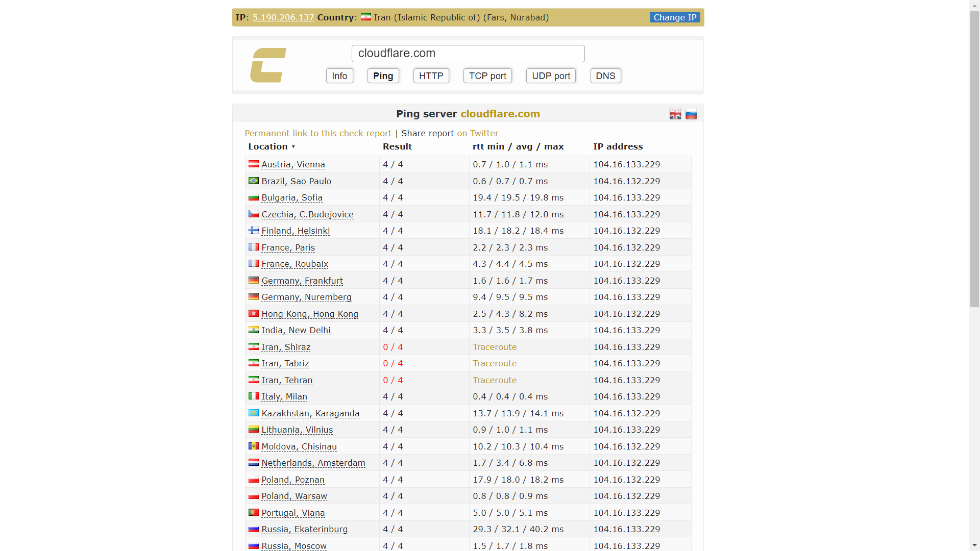Click 'IP address' column header
This screenshot has height=551, width=980.
tap(618, 146)
